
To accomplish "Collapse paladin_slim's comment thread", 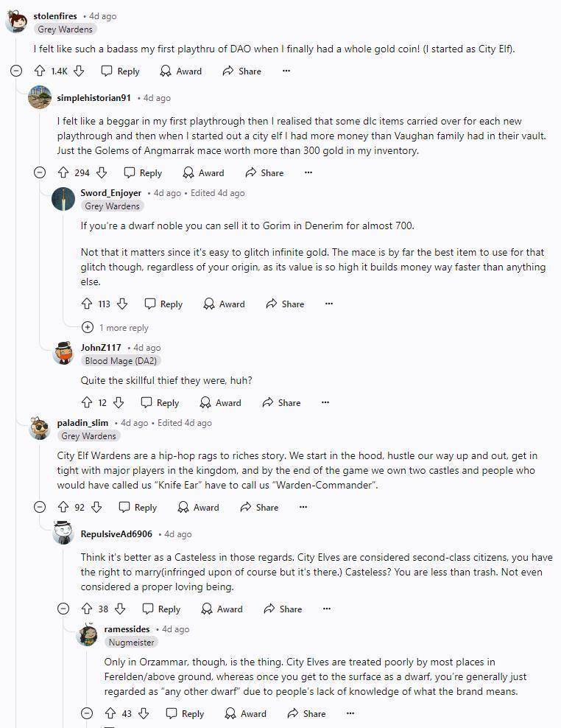I will pyautogui.click(x=40, y=507).
